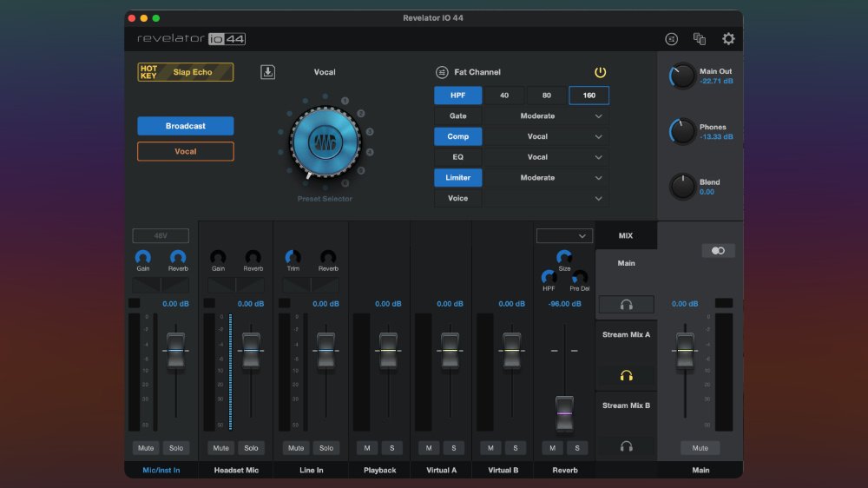Select the 160 Hz HPF option
868x488 pixels.
pos(589,96)
